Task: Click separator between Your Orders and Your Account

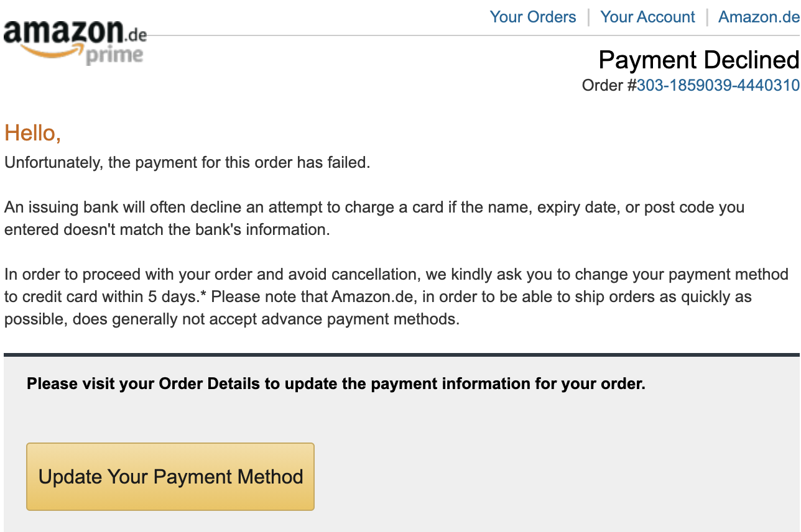Action: pyautogui.click(x=588, y=17)
